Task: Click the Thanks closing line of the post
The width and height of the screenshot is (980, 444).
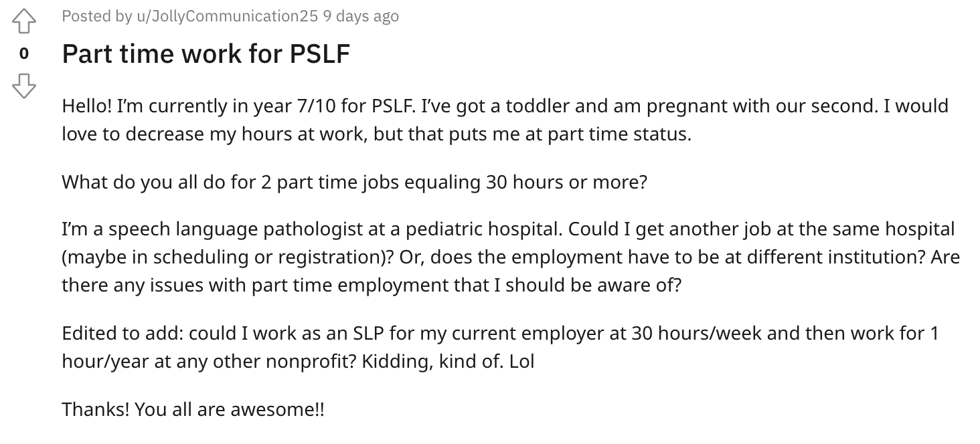Action: pyautogui.click(x=192, y=409)
